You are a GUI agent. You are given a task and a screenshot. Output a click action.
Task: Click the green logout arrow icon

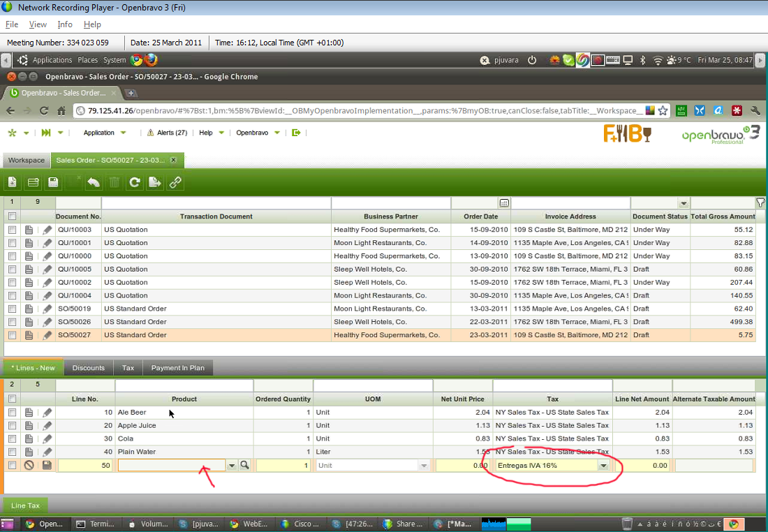(x=296, y=133)
